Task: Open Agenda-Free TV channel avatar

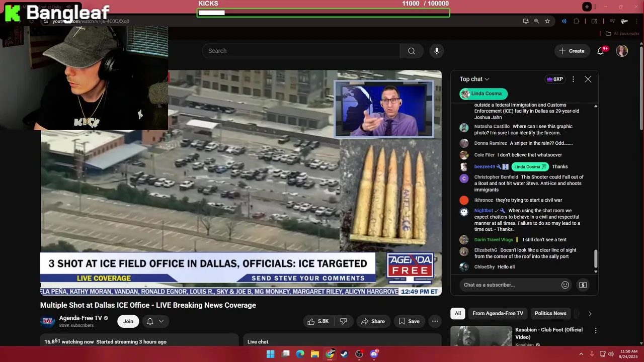Action: pyautogui.click(x=47, y=321)
